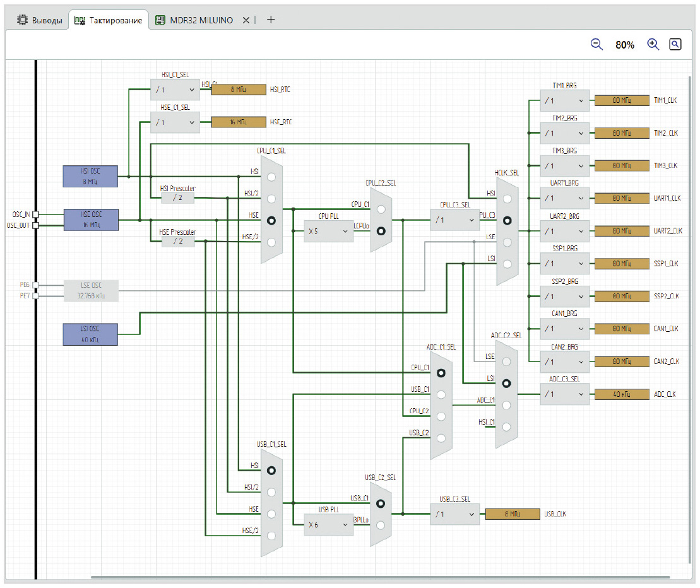Click the OSC_IN pin square
This screenshot has width=700, height=588.
(x=36, y=215)
